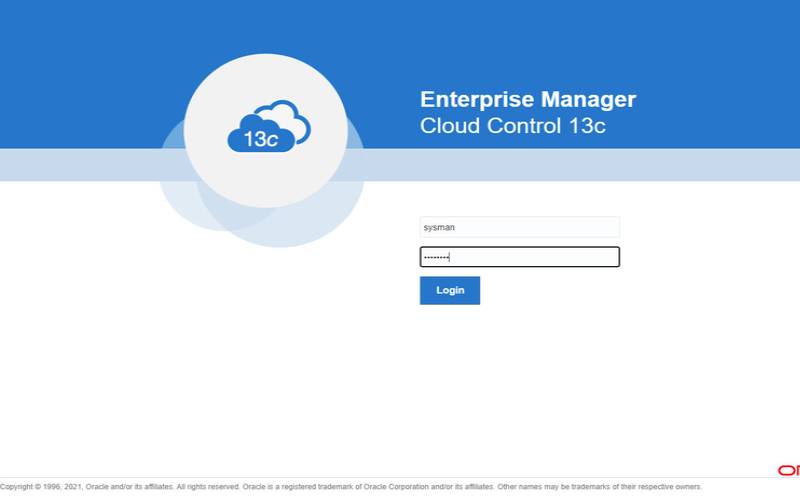Focus the username field containing sysman
The image size is (800, 500).
[x=519, y=227]
